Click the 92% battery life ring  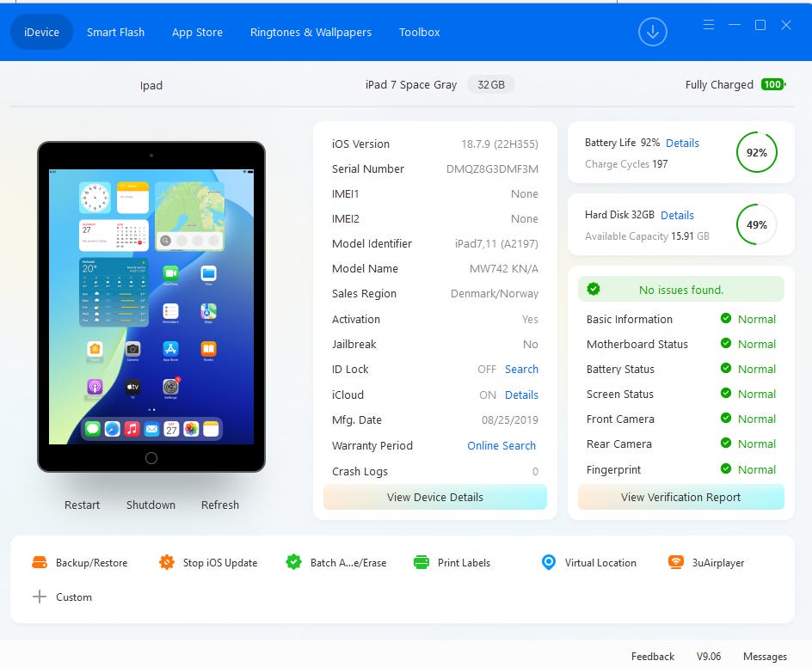pyautogui.click(x=757, y=152)
